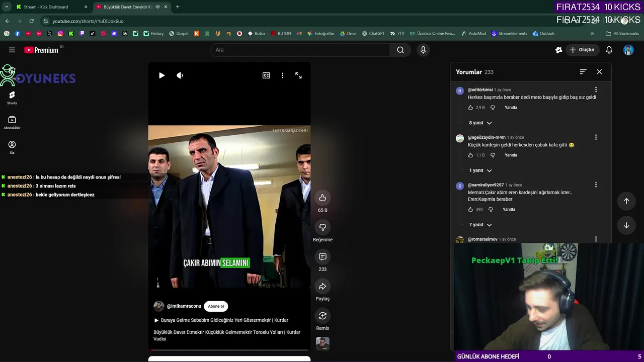Toggle closed captions CC on video
This screenshot has height=362, width=644.
(266, 75)
